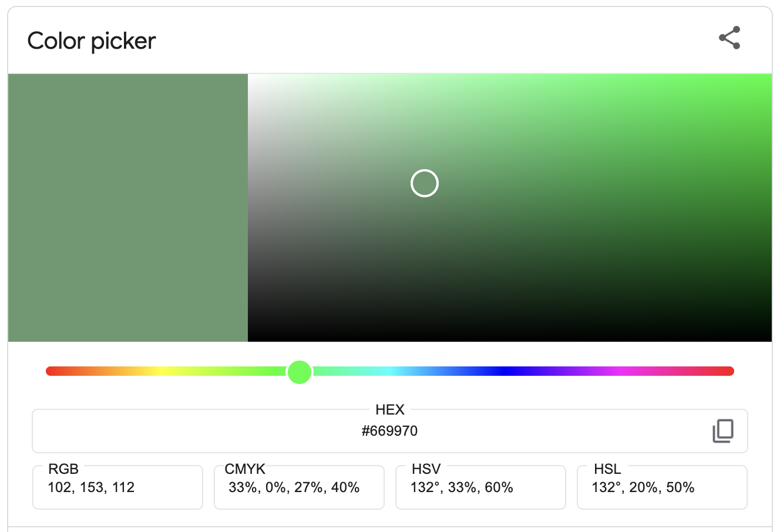The image size is (780, 532).
Task: Click the CMYK value field
Action: point(299,487)
